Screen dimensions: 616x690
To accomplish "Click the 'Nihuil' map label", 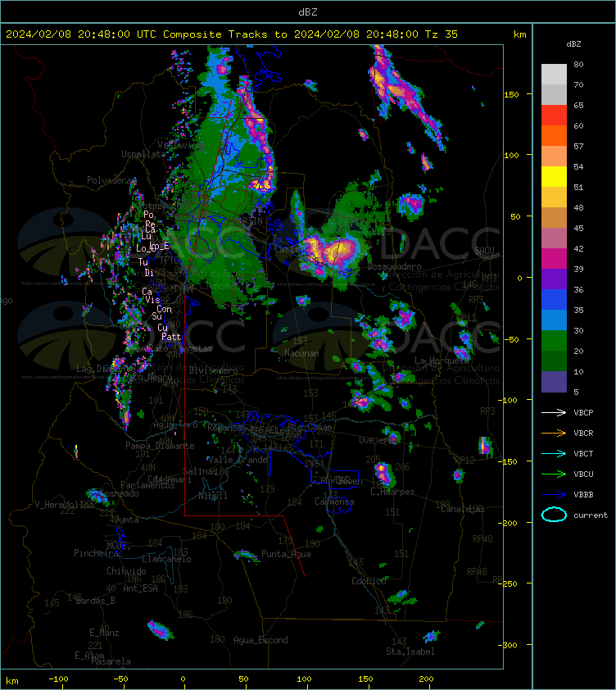I will coord(213,496).
